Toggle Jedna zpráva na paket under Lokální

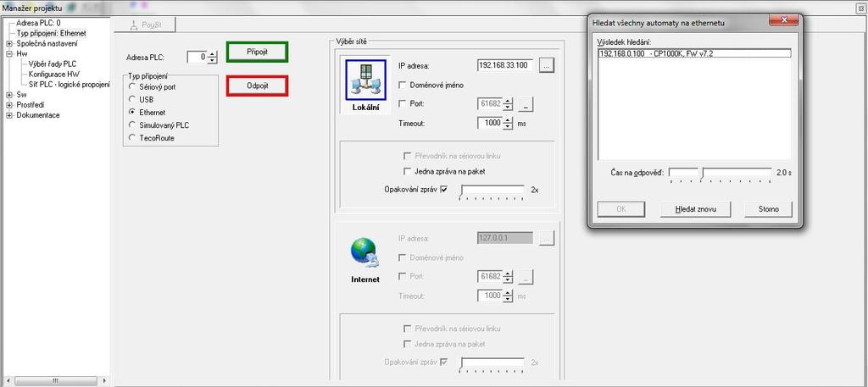click(408, 171)
